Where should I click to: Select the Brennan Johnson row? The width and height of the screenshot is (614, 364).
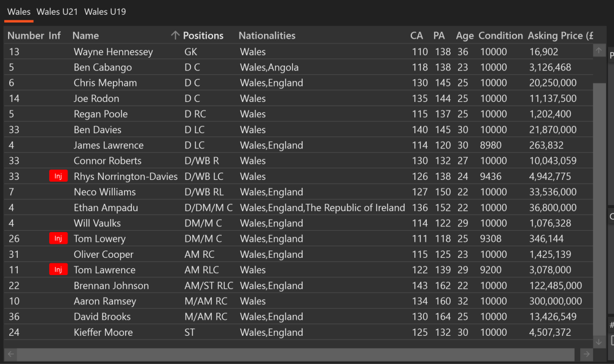(x=298, y=285)
